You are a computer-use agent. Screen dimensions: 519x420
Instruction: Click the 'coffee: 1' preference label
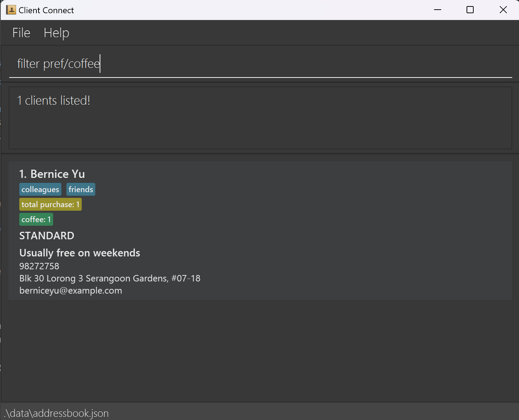[36, 219]
